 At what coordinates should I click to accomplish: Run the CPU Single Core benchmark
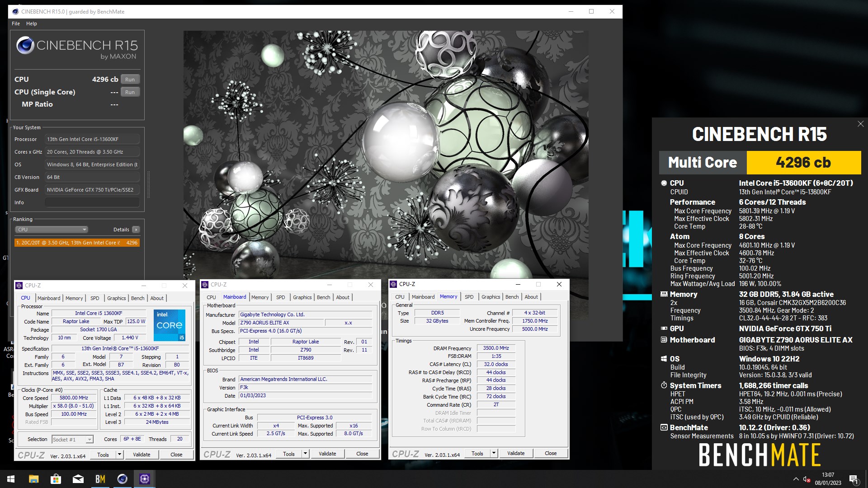[x=130, y=92]
